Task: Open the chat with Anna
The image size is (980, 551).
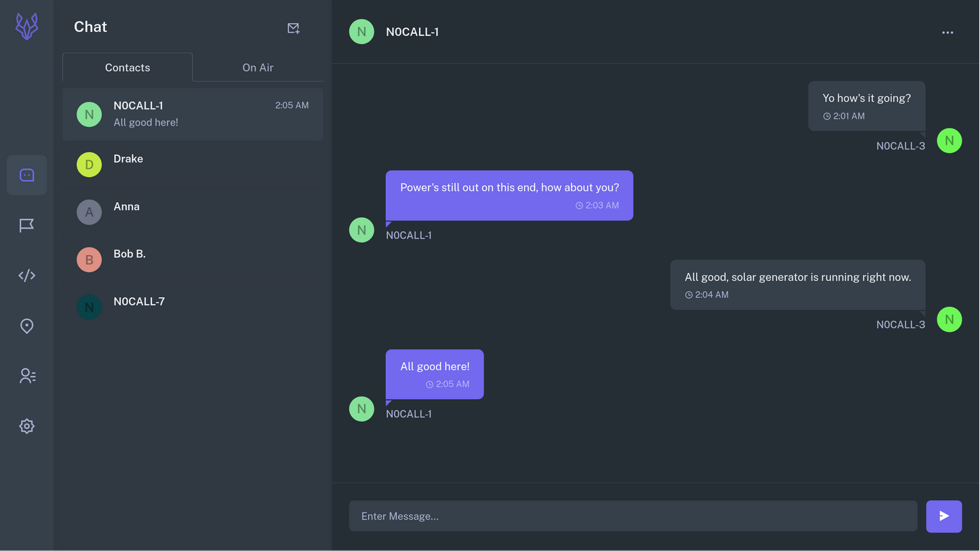Action: [x=193, y=212]
